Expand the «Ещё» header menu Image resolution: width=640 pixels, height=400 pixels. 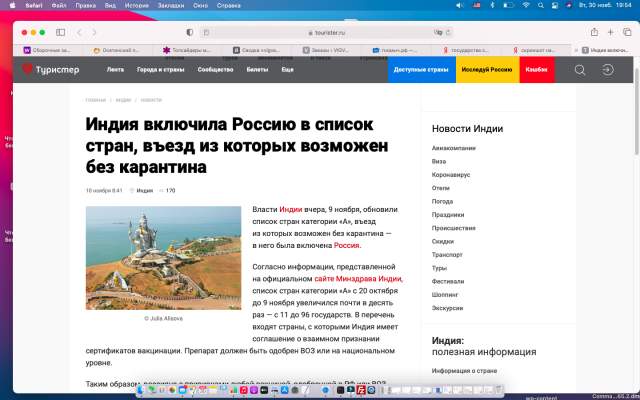click(x=287, y=70)
